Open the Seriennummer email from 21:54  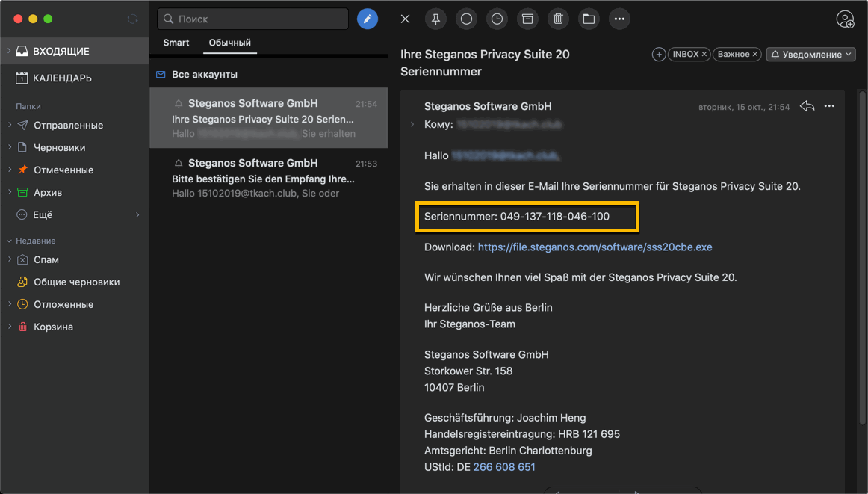[x=268, y=117]
